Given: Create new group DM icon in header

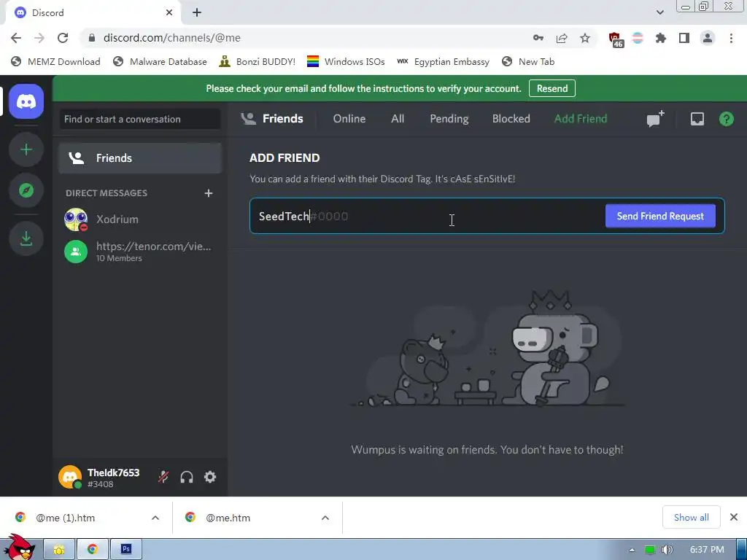Looking at the screenshot, I should click(656, 119).
